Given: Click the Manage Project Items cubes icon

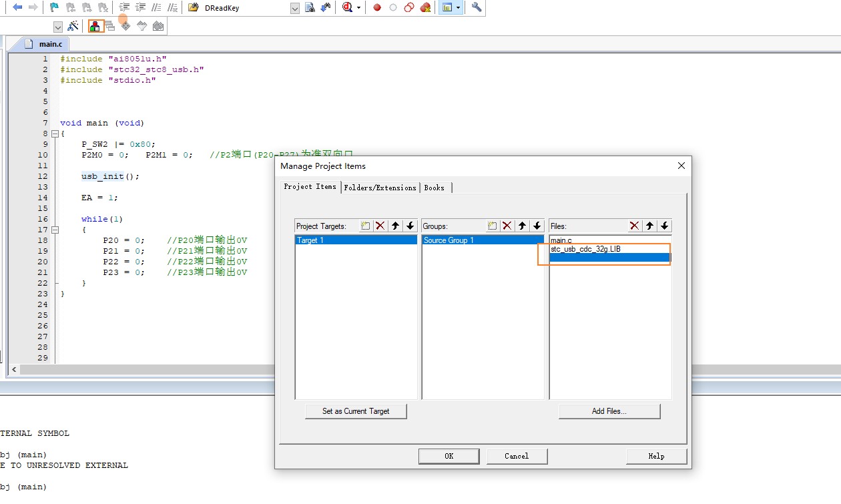Looking at the screenshot, I should (x=94, y=26).
